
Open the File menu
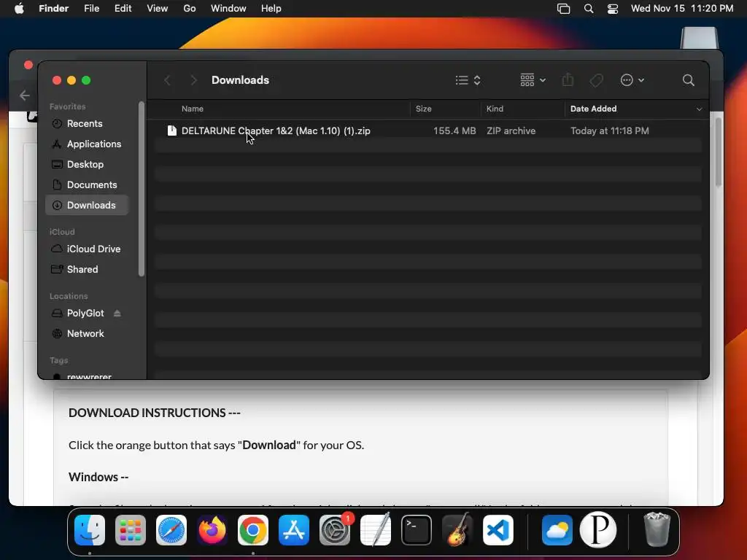click(91, 9)
